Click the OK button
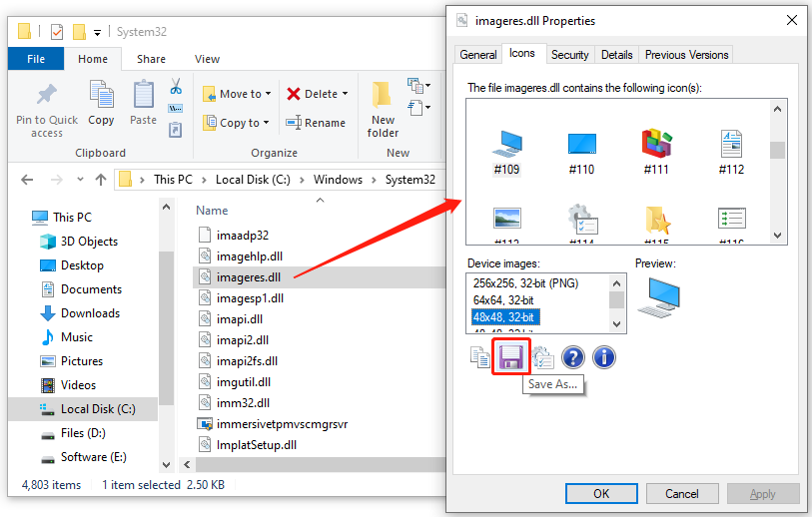 tap(601, 494)
